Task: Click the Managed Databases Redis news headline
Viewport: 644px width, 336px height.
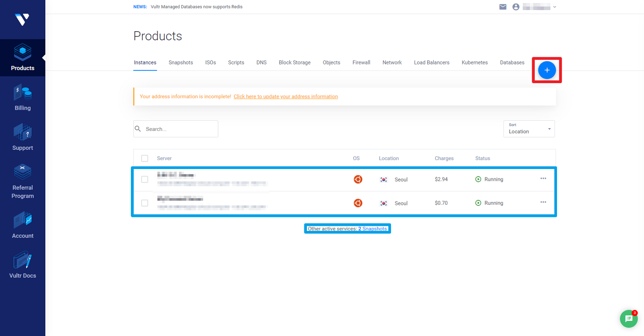Action: point(197,7)
